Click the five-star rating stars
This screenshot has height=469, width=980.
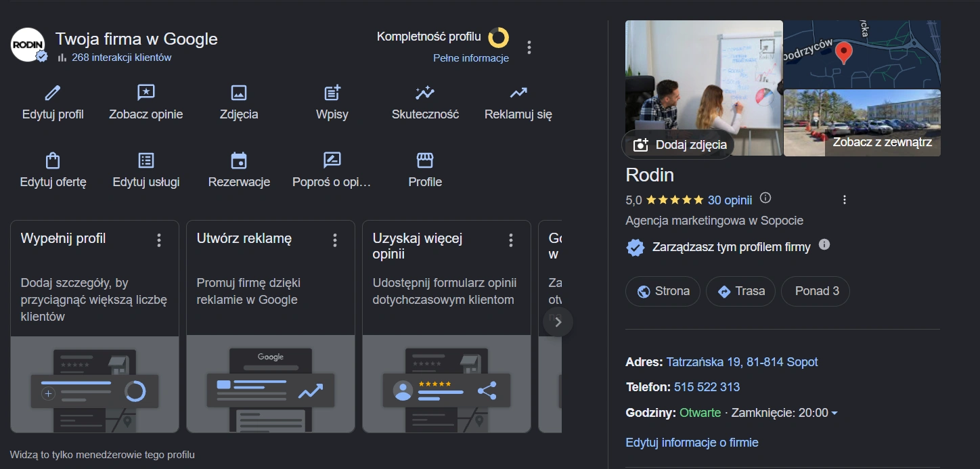675,200
